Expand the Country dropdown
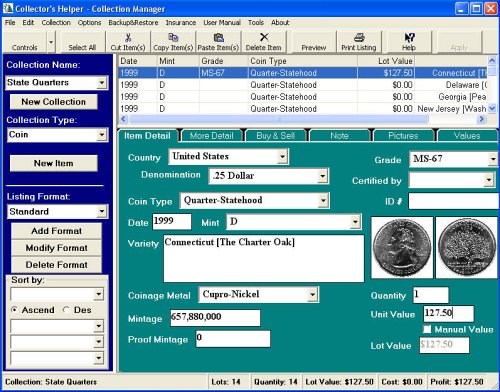500x392 pixels. point(282,156)
